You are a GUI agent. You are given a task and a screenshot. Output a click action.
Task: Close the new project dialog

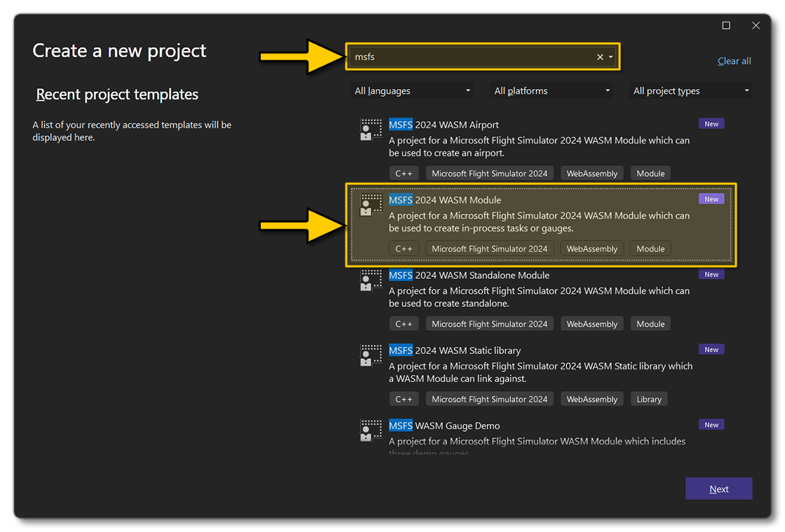point(756,26)
